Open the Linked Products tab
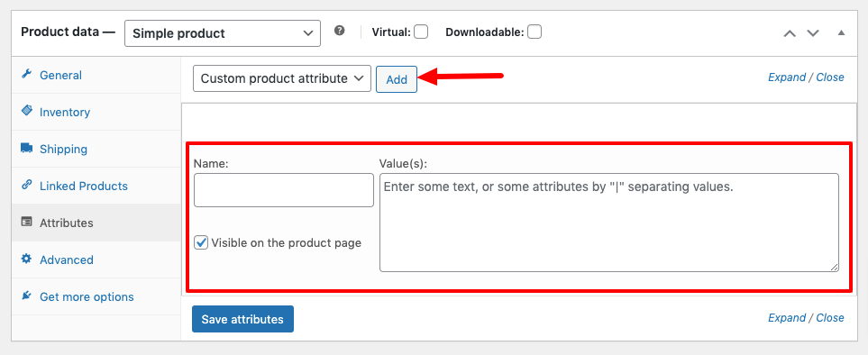Image resolution: width=868 pixels, height=355 pixels. click(96, 186)
